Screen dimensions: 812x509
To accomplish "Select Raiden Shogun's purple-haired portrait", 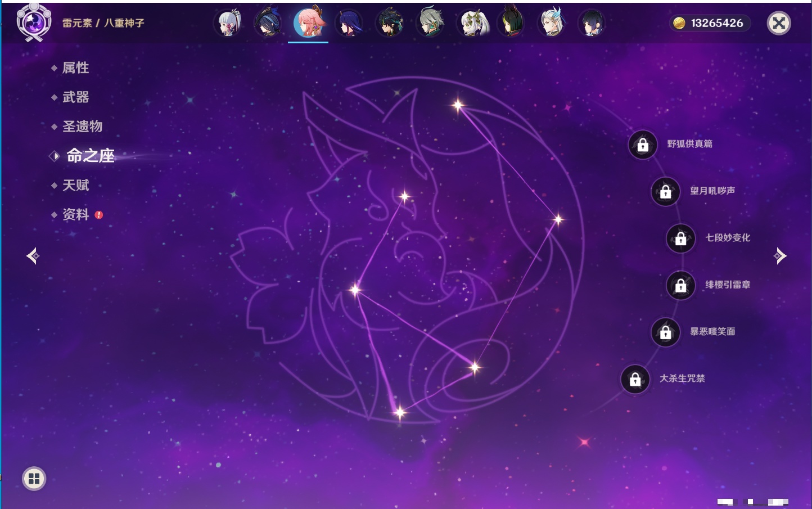I will (349, 23).
